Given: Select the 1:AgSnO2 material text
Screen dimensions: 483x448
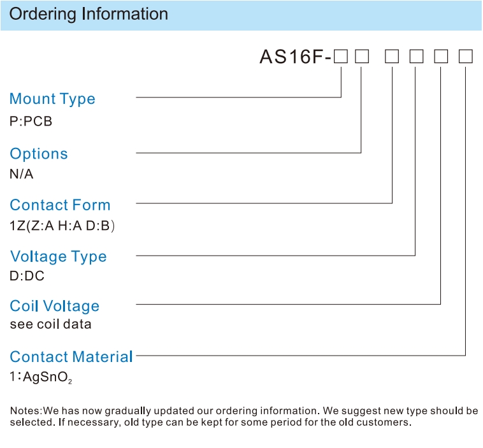Looking at the screenshot, I should 41,377.
